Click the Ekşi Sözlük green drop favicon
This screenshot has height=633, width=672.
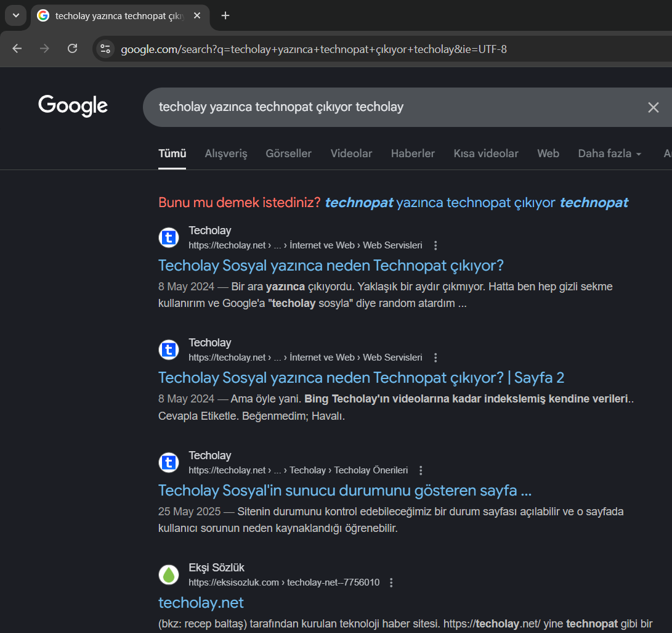point(169,574)
